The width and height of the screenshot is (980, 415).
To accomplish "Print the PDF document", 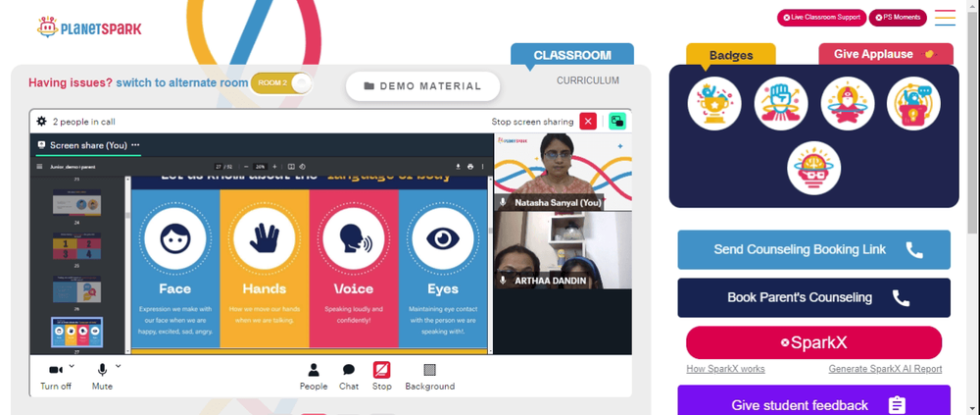I will (470, 167).
